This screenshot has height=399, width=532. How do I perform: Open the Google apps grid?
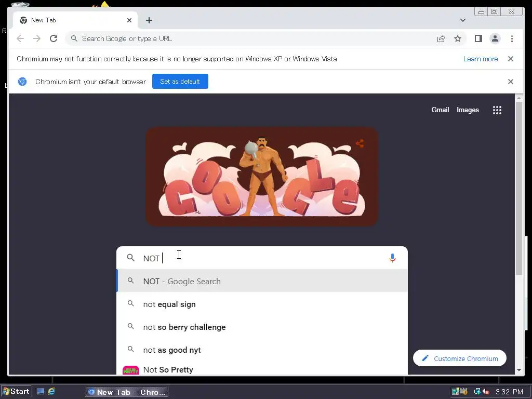pyautogui.click(x=497, y=110)
